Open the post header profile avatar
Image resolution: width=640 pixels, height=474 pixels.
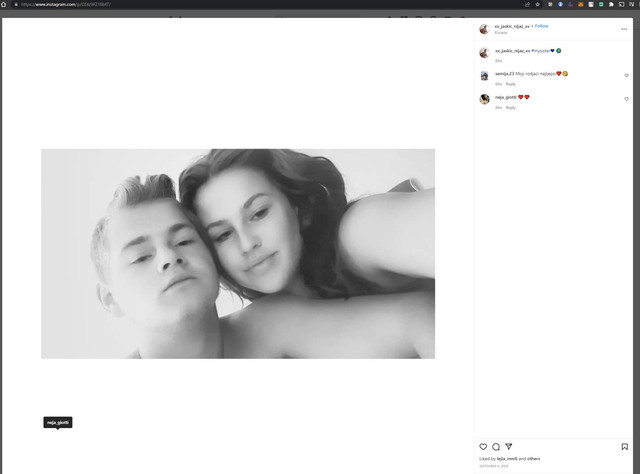coord(484,29)
